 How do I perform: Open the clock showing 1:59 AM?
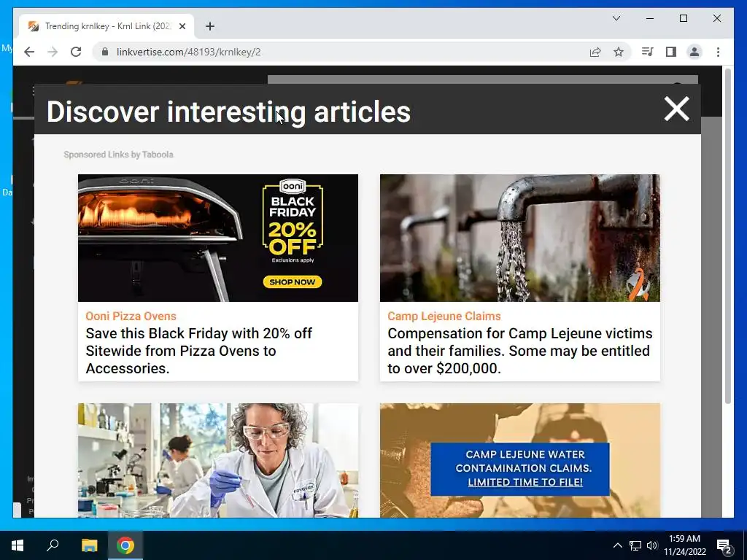[685, 545]
